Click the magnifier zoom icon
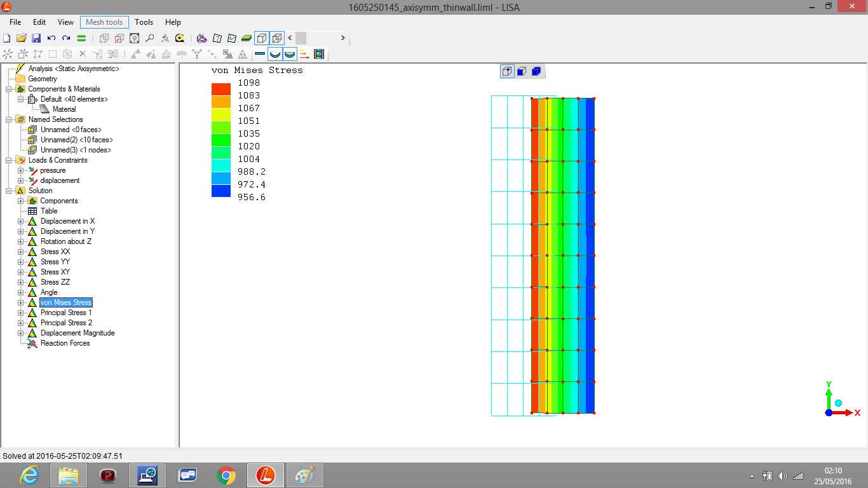 [x=149, y=38]
